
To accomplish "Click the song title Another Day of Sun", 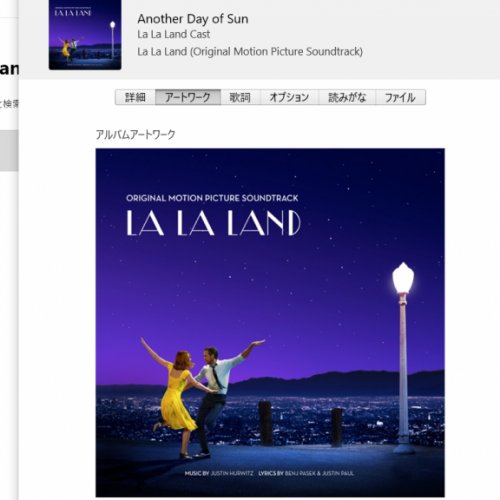I will [x=193, y=19].
